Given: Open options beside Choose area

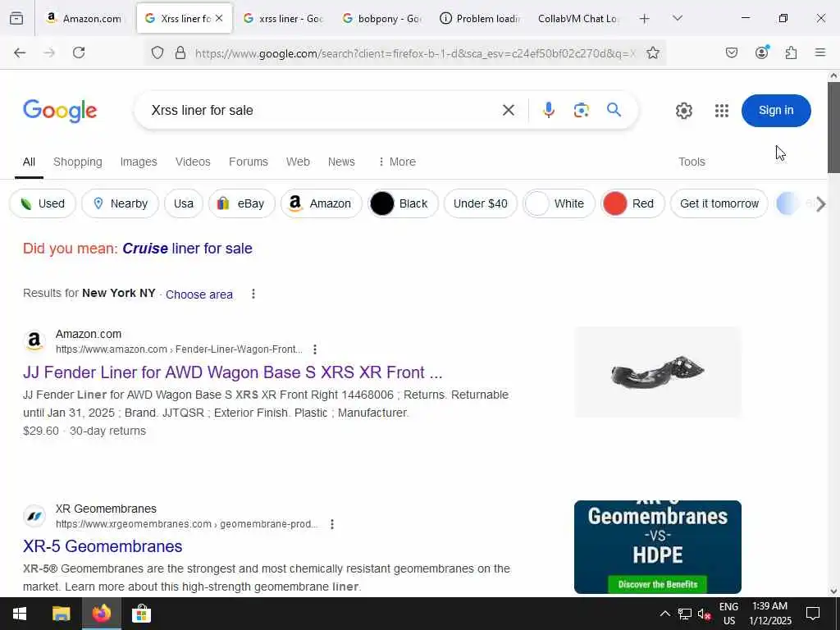Looking at the screenshot, I should pyautogui.click(x=253, y=294).
